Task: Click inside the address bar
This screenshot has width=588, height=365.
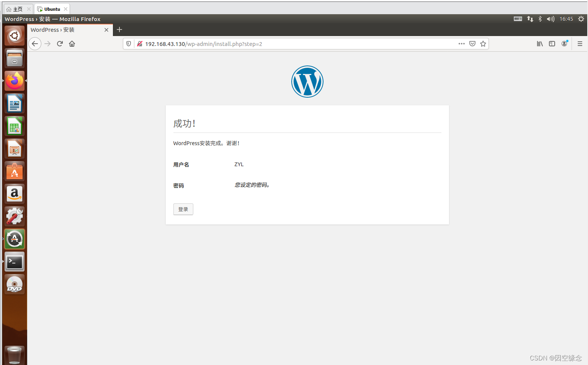Action: click(x=268, y=44)
